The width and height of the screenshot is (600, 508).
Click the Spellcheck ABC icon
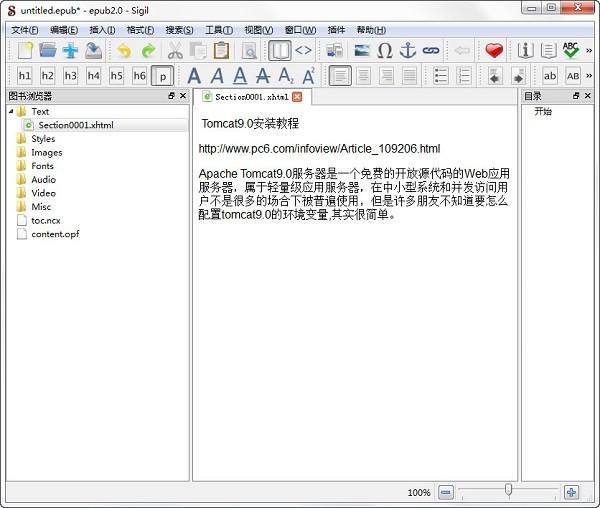tap(571, 50)
